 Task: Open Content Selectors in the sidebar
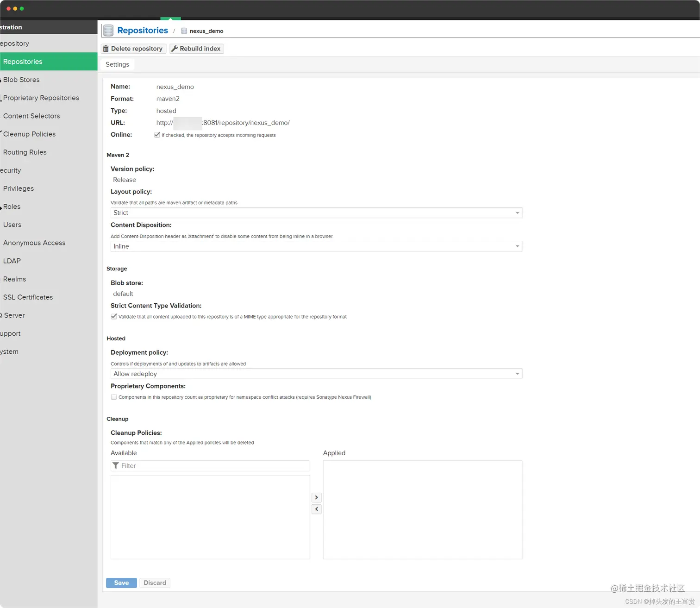coord(49,116)
